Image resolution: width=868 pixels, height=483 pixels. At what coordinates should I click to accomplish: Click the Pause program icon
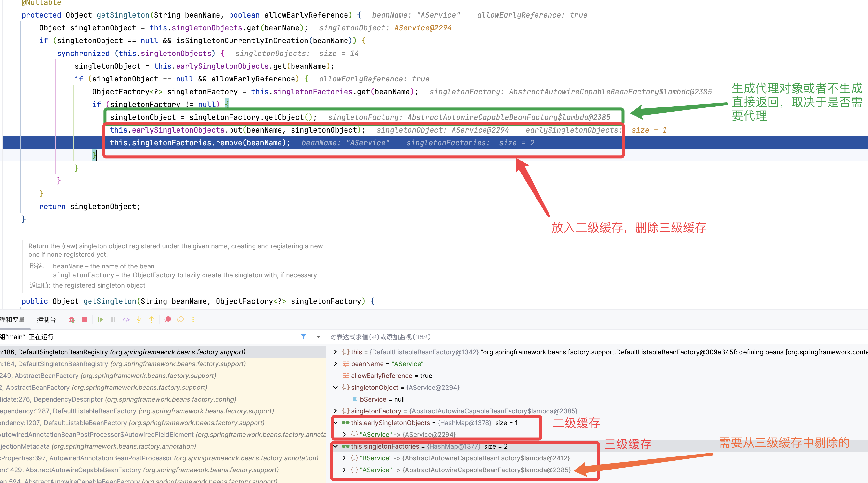tap(113, 319)
